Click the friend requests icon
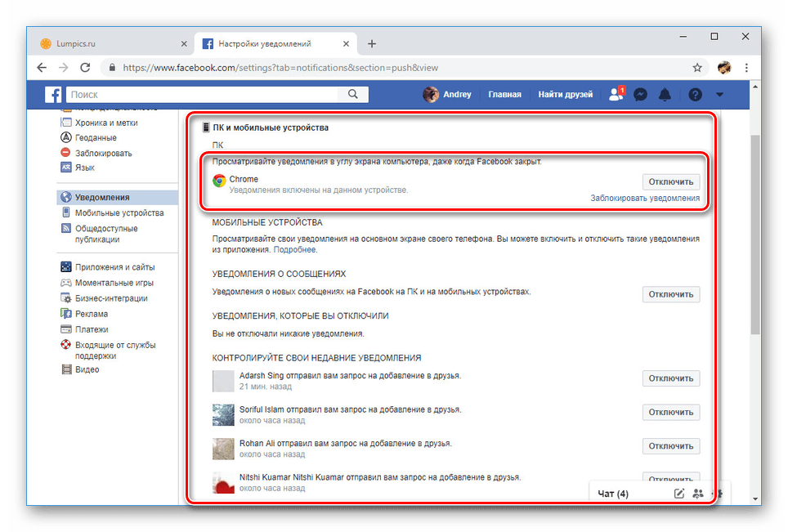 (x=616, y=95)
